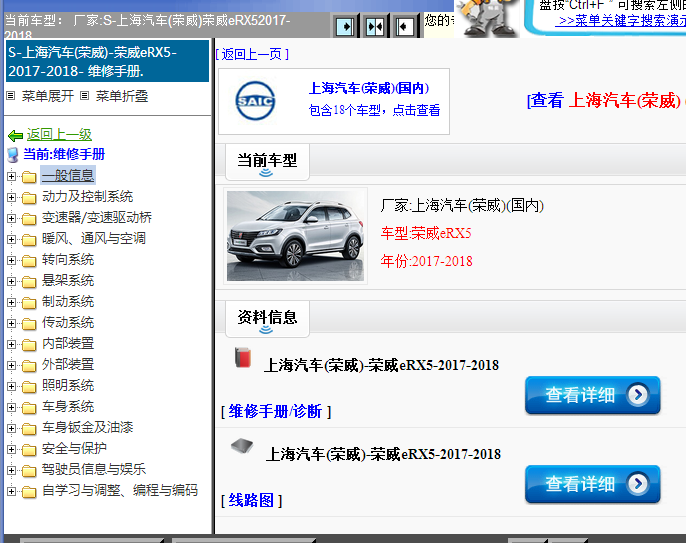Click the Roewe eRX5 car thumbnail
This screenshot has height=543, width=686.
pyautogui.click(x=295, y=236)
